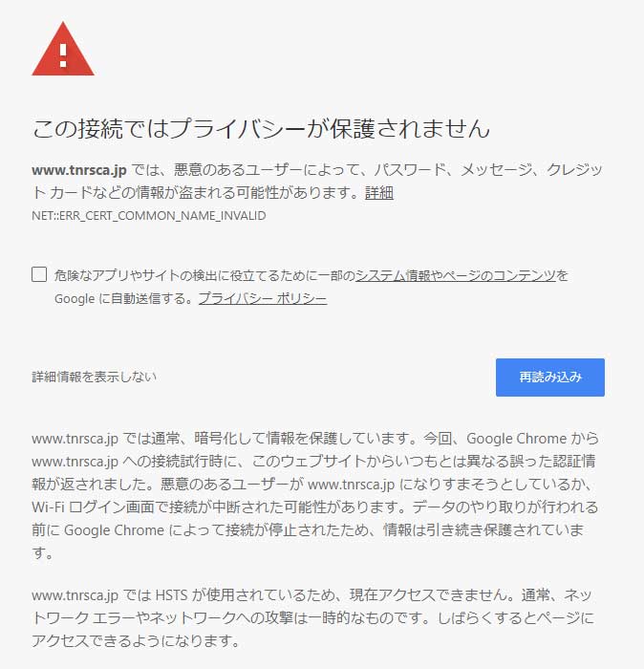This screenshot has width=644, height=669.
Task: Open the プライバシー ポリシー link
Action: pyautogui.click(x=263, y=298)
